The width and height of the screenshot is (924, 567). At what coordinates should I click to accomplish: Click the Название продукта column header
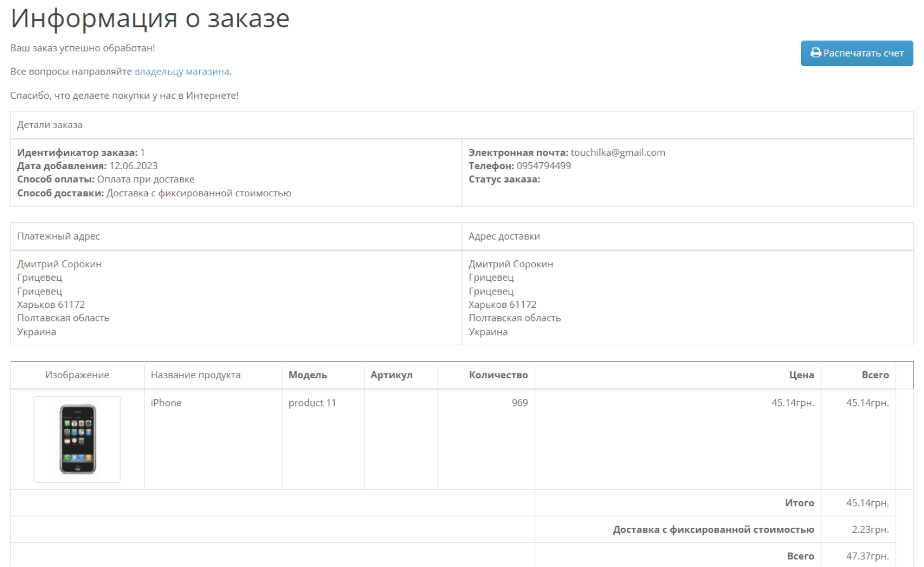coord(213,375)
